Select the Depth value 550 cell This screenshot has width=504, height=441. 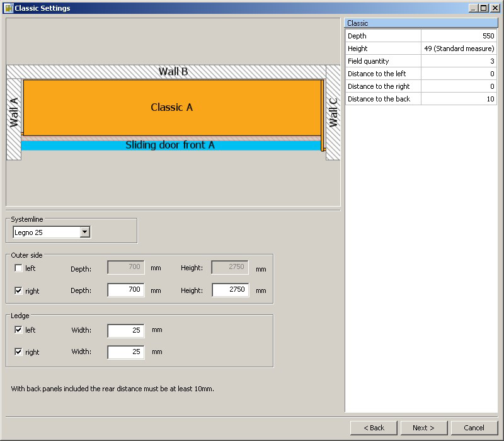(459, 36)
